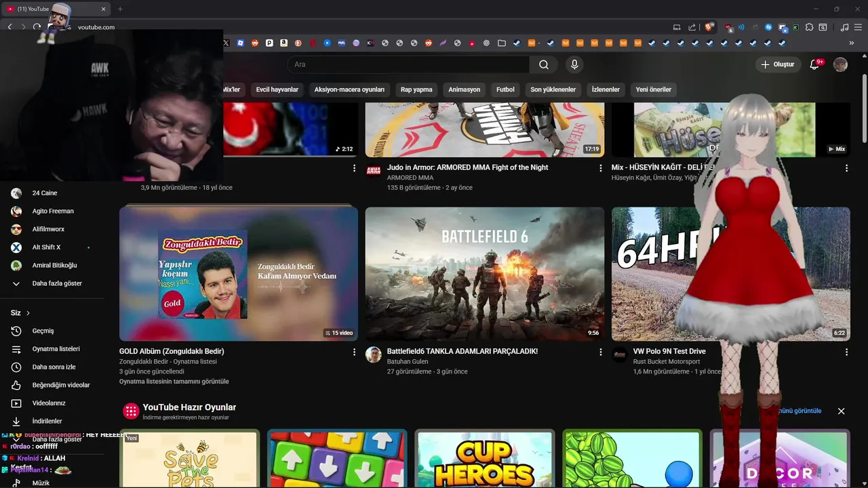Click the Ara search input field

[x=408, y=64]
